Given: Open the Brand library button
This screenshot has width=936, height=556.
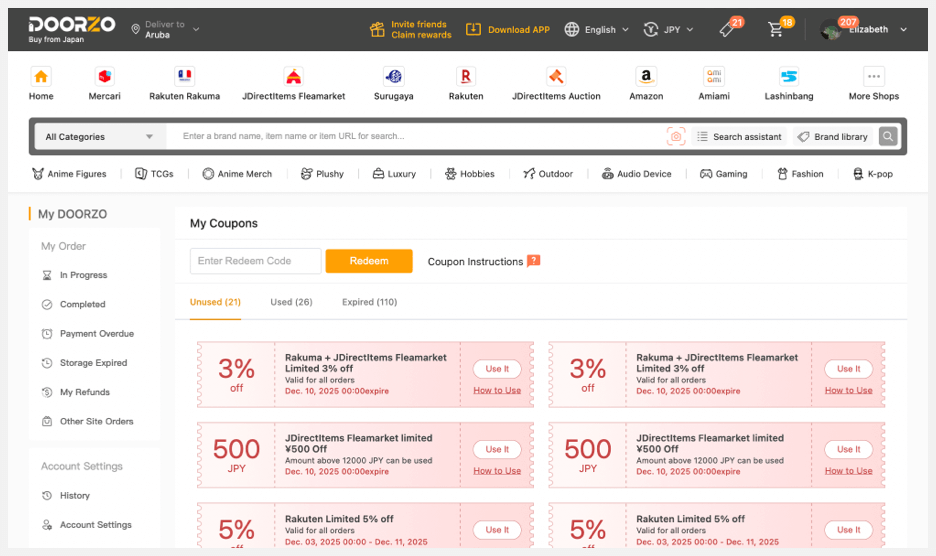Looking at the screenshot, I should [x=833, y=137].
